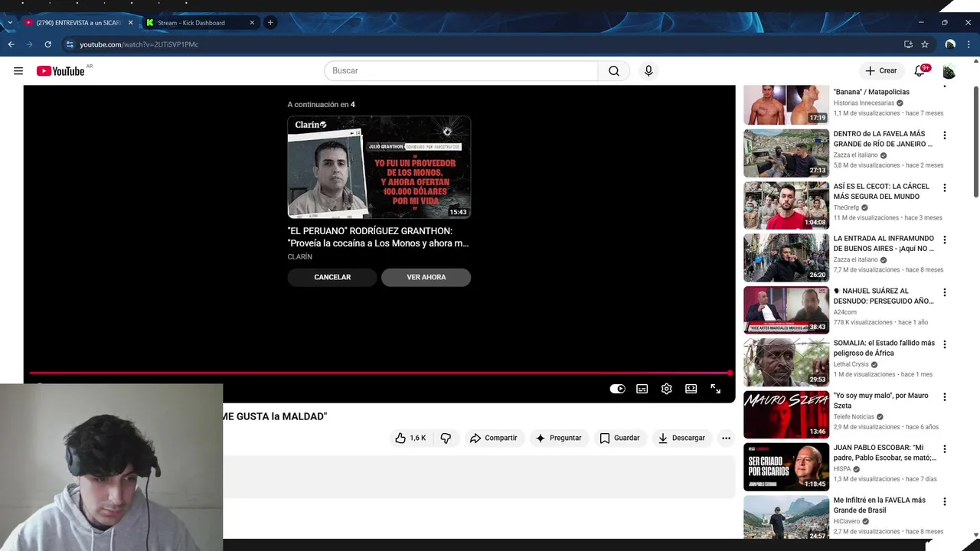Open the browser profile icon
980x551 pixels.
click(950, 44)
